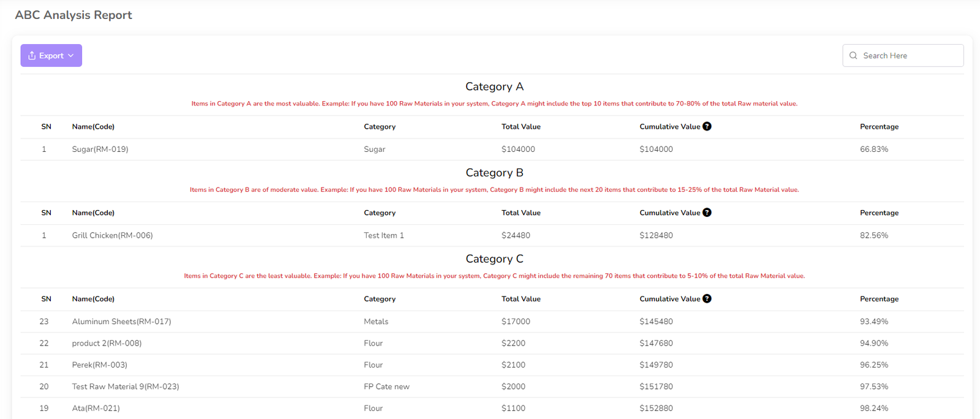980x419 pixels.
Task: Select the Aluminum Sheets(RM-017) entry
Action: [121, 322]
